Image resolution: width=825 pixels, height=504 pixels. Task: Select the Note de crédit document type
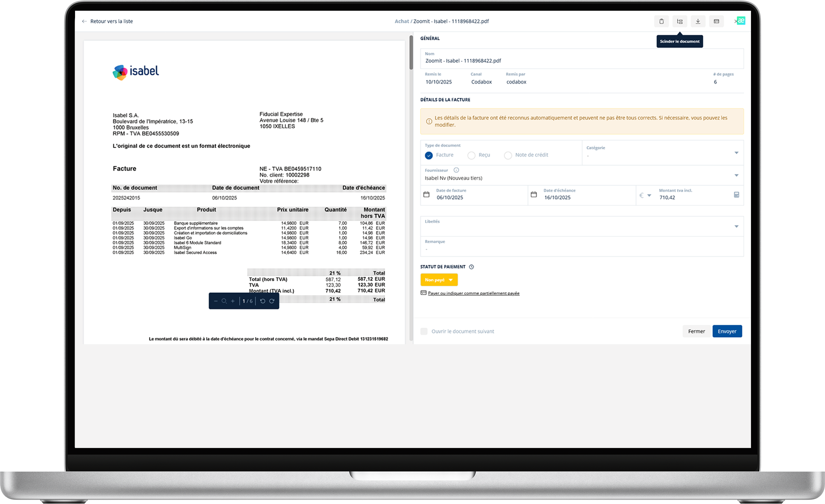(508, 156)
